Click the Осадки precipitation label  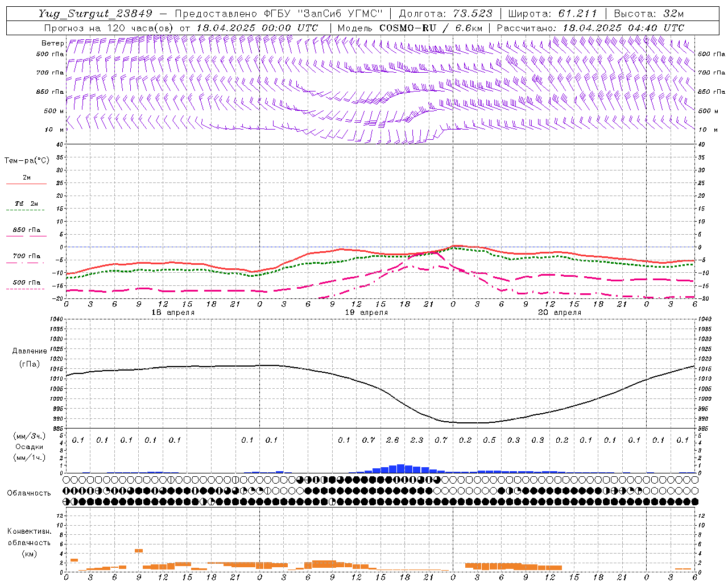click(30, 447)
